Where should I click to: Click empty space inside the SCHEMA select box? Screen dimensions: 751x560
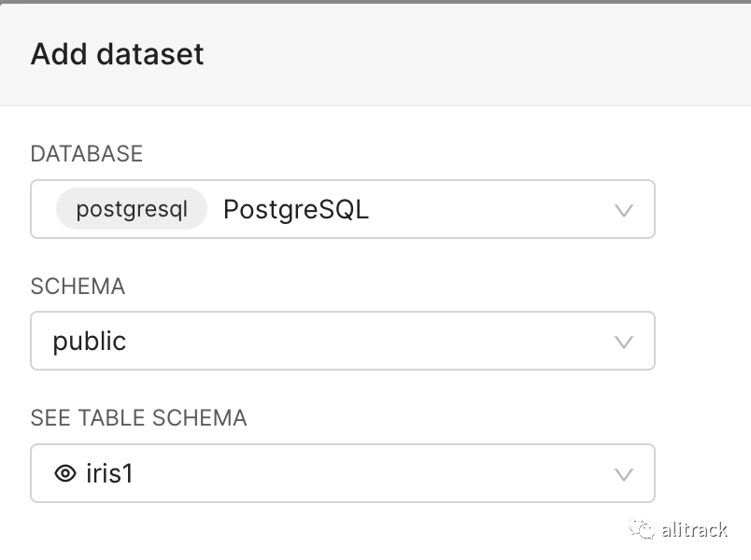pos(374,341)
